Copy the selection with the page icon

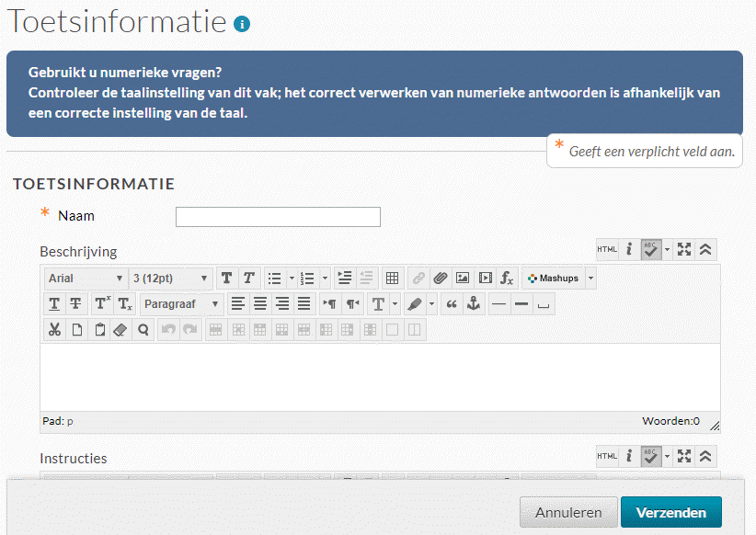76,330
